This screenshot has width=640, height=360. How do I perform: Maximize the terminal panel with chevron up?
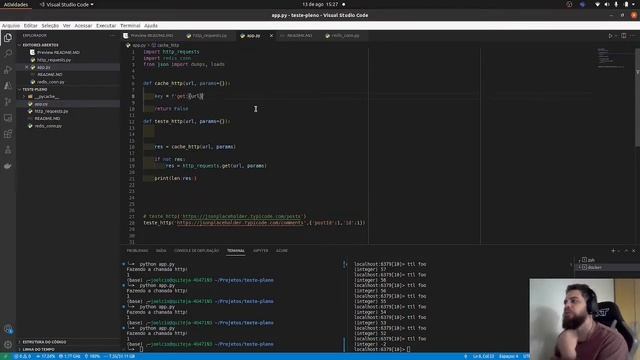pos(626,251)
